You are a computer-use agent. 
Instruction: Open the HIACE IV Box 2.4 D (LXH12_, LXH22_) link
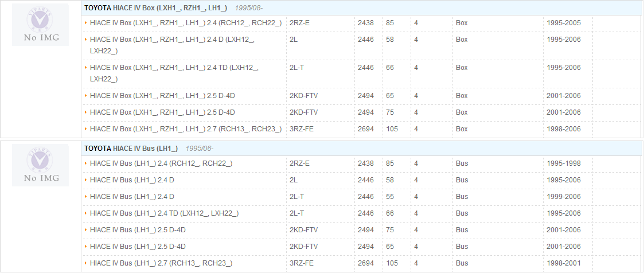tap(172, 45)
